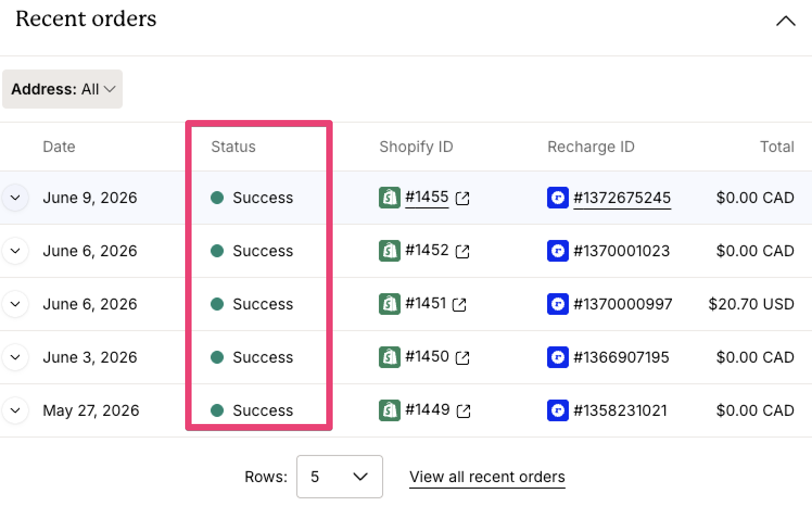Image resolution: width=812 pixels, height=519 pixels.
Task: Click Shopify bag icon beside #1449
Action: (x=390, y=410)
